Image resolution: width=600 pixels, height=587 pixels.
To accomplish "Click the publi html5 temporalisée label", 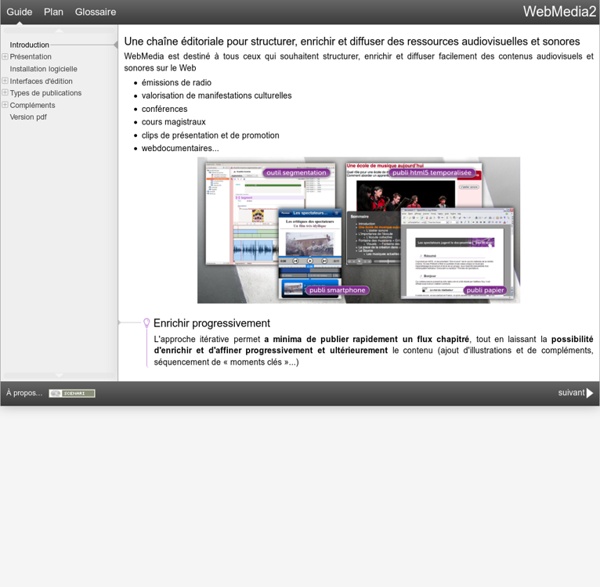I will (x=432, y=173).
